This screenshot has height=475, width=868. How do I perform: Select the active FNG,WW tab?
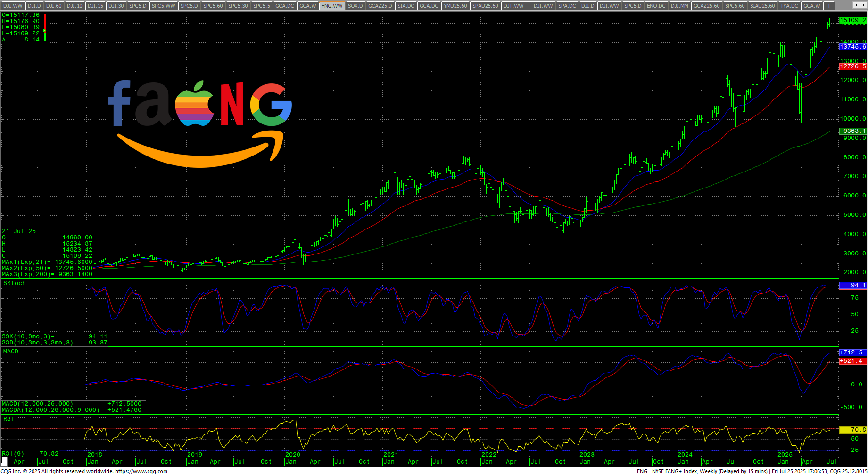tap(332, 6)
